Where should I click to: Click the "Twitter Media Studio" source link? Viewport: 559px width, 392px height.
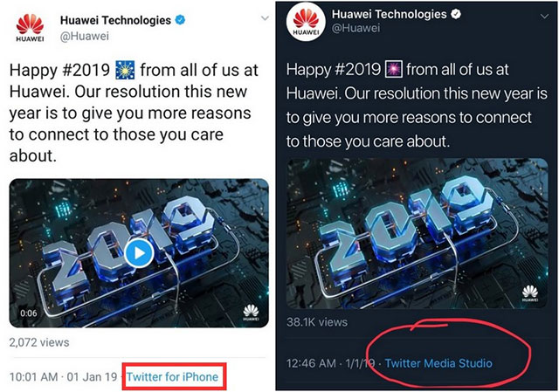tap(438, 363)
